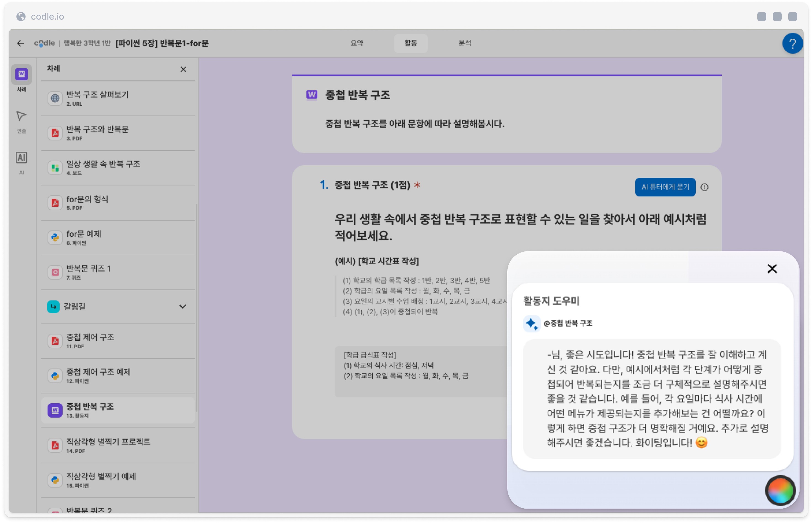Click the info icon beside AI tutor button
Viewport: 812px width, 523px height.
pyautogui.click(x=704, y=187)
